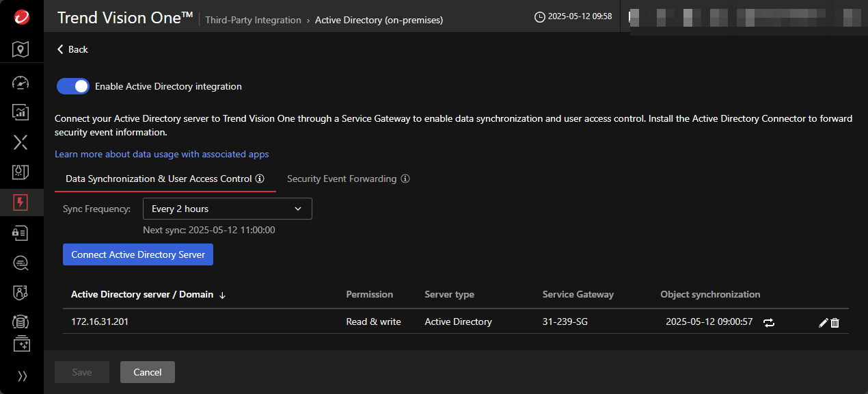Open Learn more about data usage link
Image resolution: width=868 pixels, height=394 pixels.
coord(161,154)
